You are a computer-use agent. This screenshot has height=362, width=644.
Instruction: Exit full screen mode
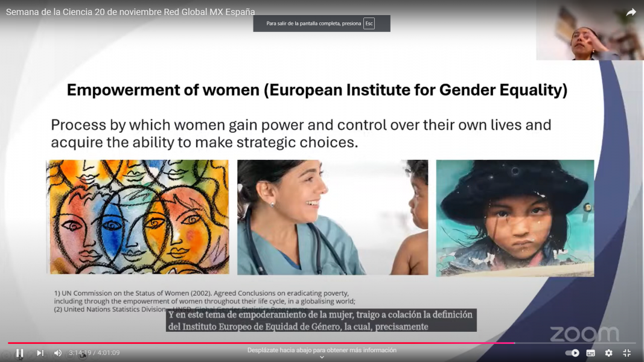[x=626, y=353]
